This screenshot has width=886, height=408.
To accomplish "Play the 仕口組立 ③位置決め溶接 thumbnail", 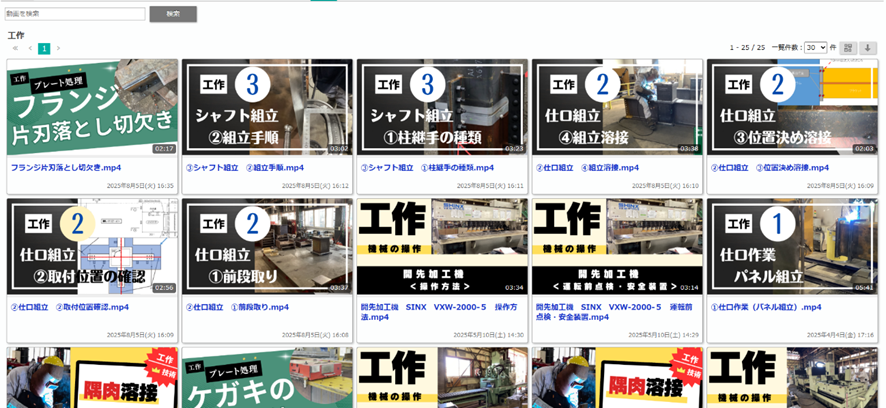I will coord(791,107).
